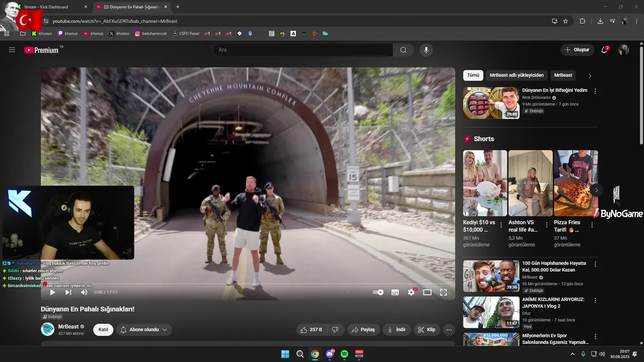Select the Tümü filter chip
Image resolution: width=644 pixels, height=362 pixels.
[x=473, y=75]
